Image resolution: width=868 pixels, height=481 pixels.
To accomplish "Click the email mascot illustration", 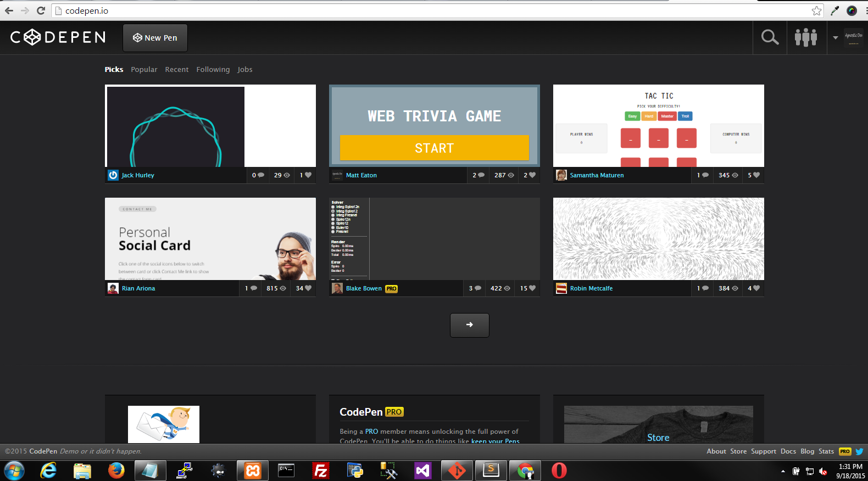I will pyautogui.click(x=164, y=424).
